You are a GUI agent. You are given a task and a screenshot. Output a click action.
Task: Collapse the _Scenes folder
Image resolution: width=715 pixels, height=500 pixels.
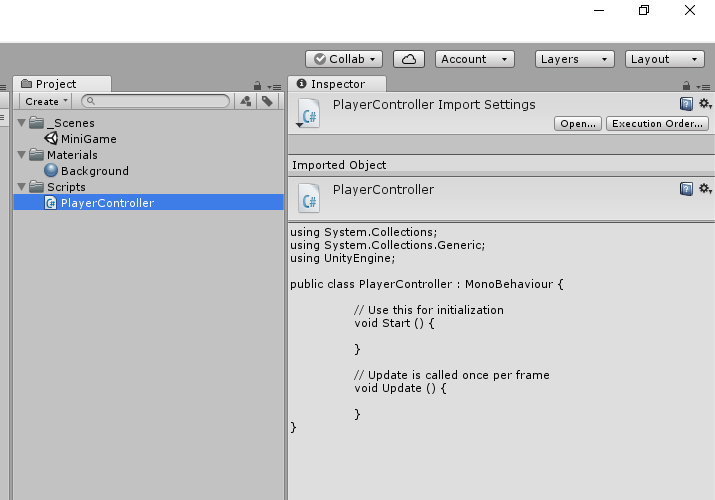coord(21,123)
